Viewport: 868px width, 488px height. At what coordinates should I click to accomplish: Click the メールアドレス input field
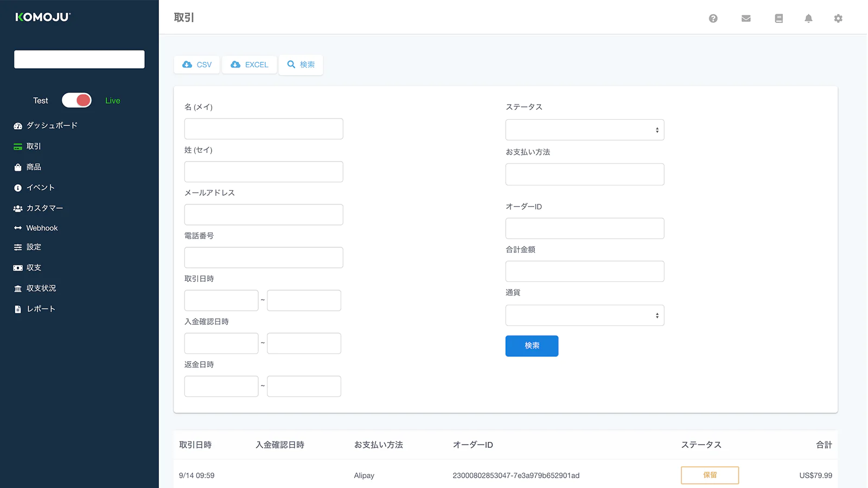point(264,215)
